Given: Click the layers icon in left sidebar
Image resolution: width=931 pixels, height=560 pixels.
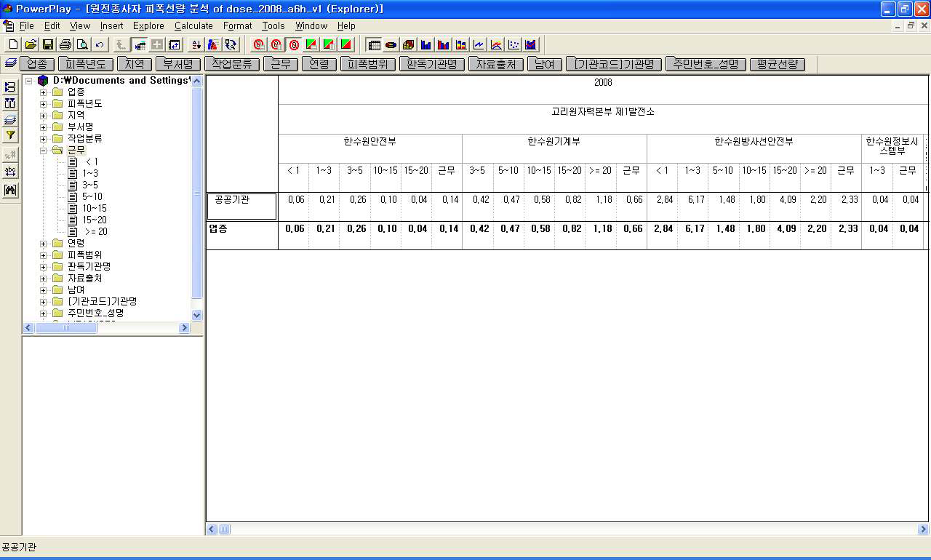Looking at the screenshot, I should [10, 119].
